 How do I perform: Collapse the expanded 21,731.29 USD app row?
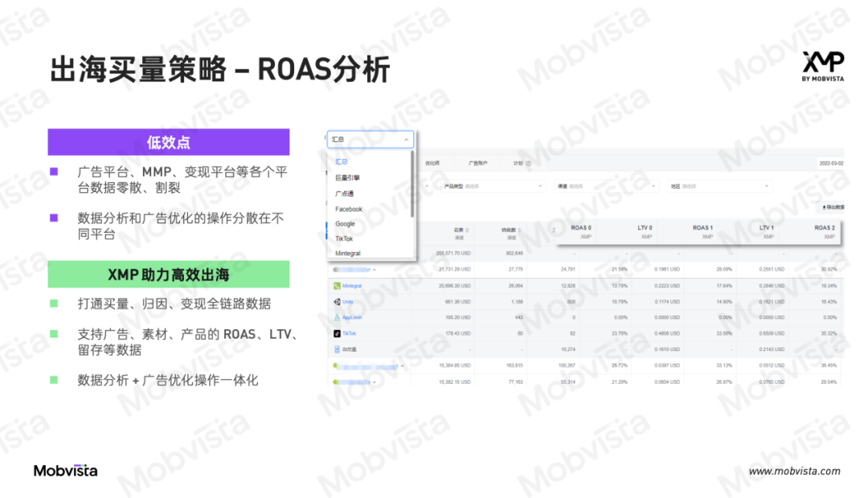pos(375,270)
